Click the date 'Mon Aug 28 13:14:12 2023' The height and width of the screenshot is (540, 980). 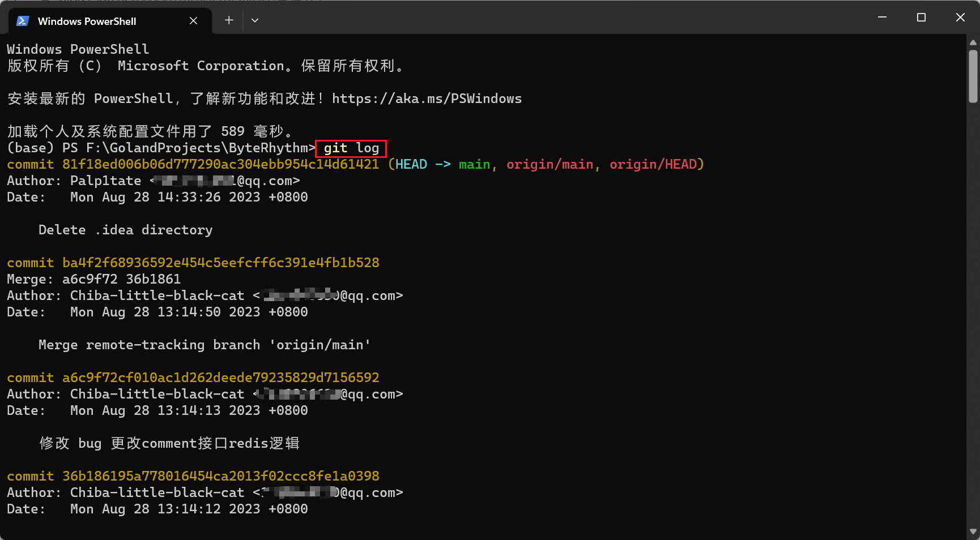(165, 509)
